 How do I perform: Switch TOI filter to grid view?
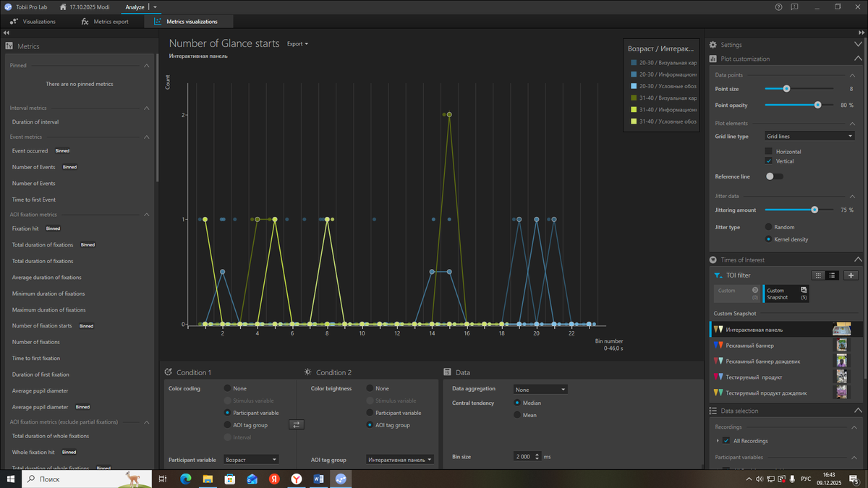click(818, 275)
